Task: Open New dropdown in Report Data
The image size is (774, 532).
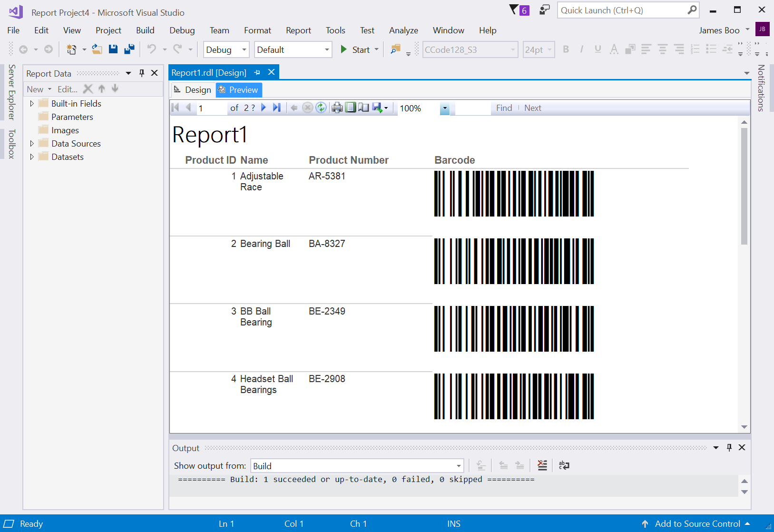Action: [x=39, y=89]
